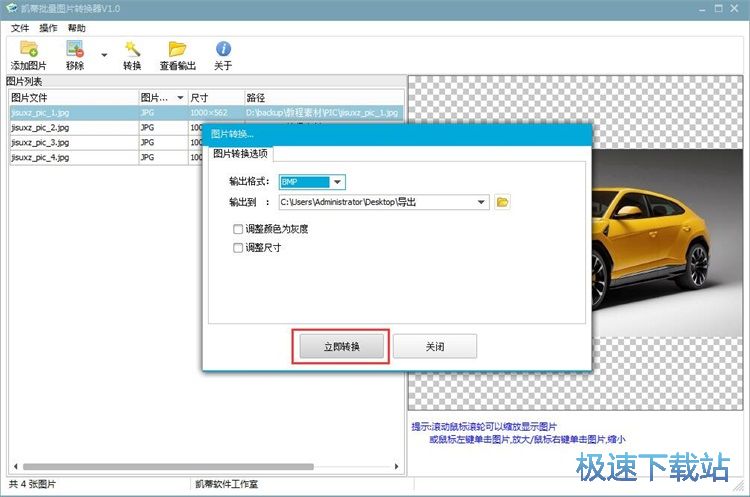Click the browse output folder icon
The image size is (750, 497).
point(502,202)
